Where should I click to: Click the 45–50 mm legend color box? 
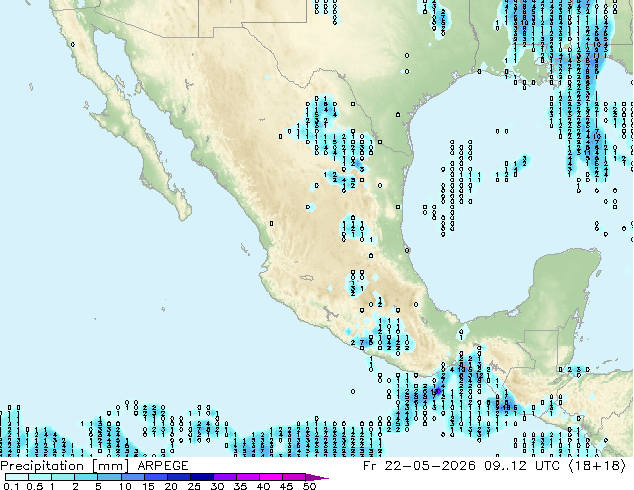[294, 477]
